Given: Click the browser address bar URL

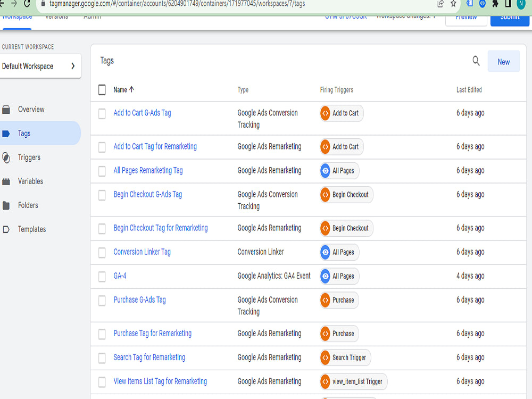Looking at the screenshot, I should [177, 4].
